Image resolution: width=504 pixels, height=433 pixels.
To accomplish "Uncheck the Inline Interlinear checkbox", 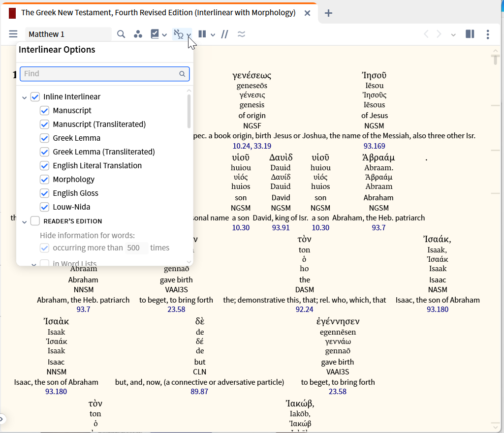I will pyautogui.click(x=35, y=96).
